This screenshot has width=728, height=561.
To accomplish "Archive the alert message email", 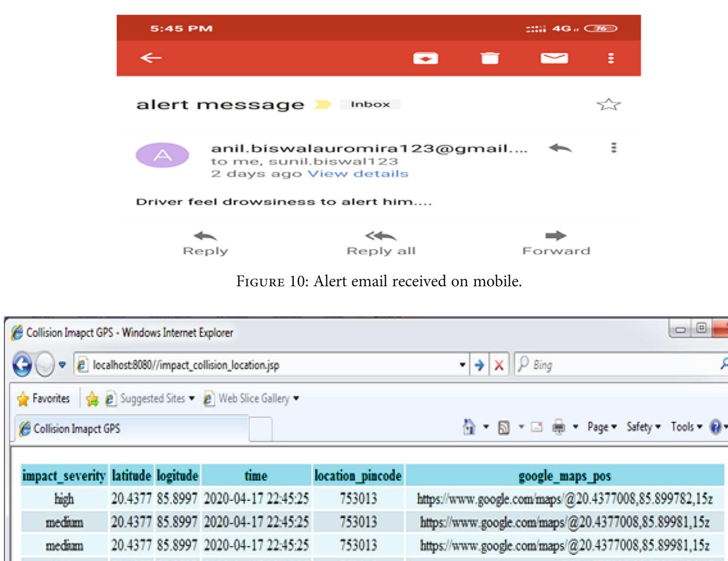I will [425, 58].
